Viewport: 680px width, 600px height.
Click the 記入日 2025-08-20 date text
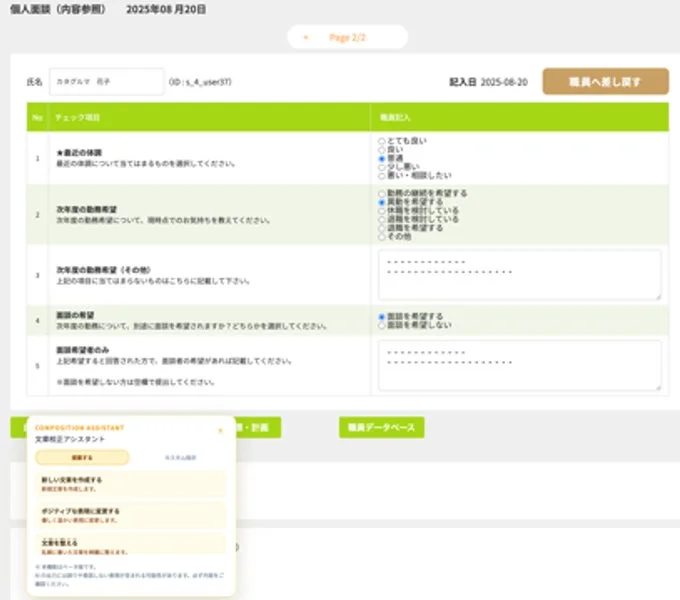488,82
